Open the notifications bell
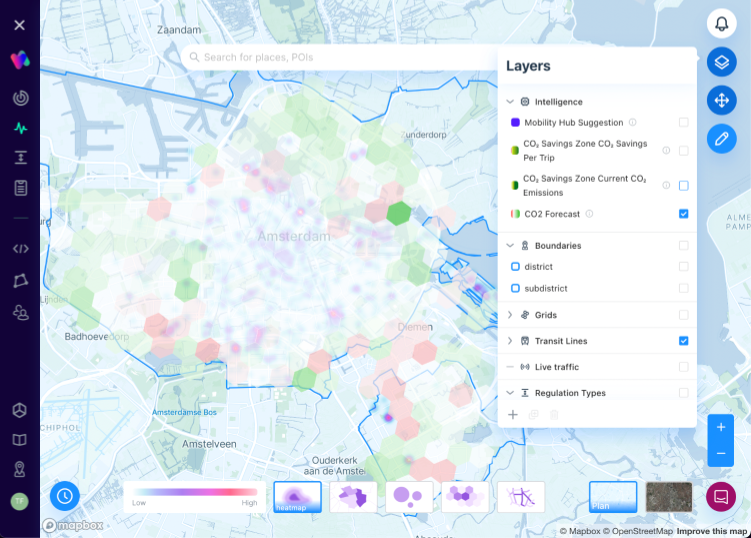Image resolution: width=751 pixels, height=538 pixels. click(721, 24)
